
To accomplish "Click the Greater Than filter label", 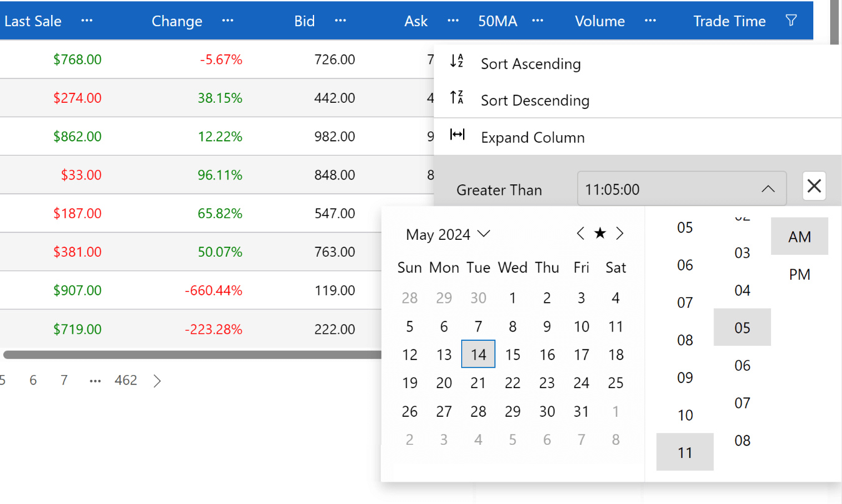I will (x=499, y=190).
